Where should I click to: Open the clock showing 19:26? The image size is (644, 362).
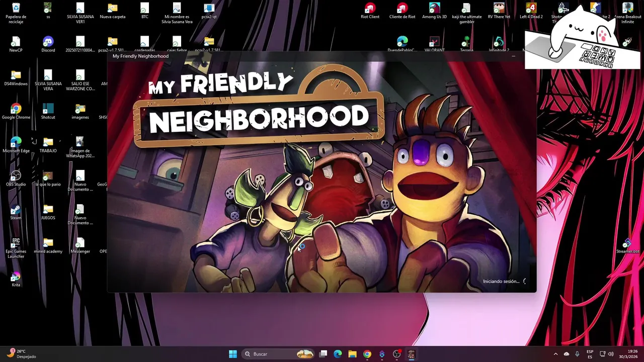[628, 354]
